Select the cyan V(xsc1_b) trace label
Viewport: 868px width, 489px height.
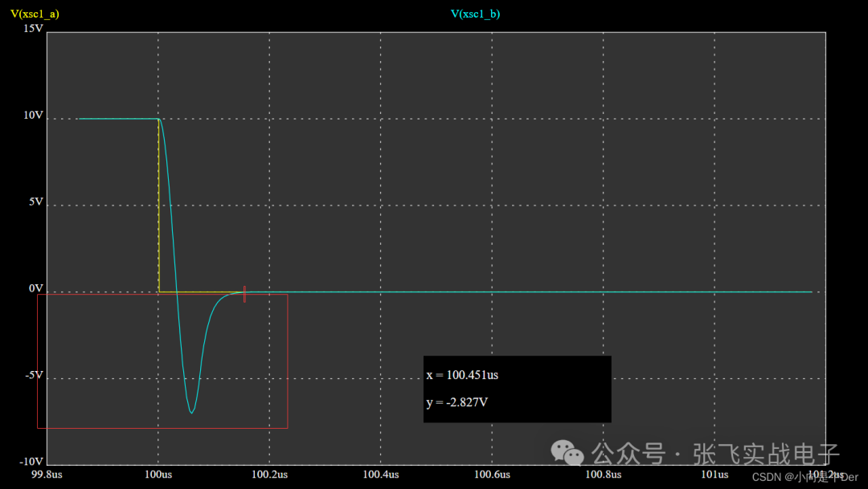click(x=475, y=14)
